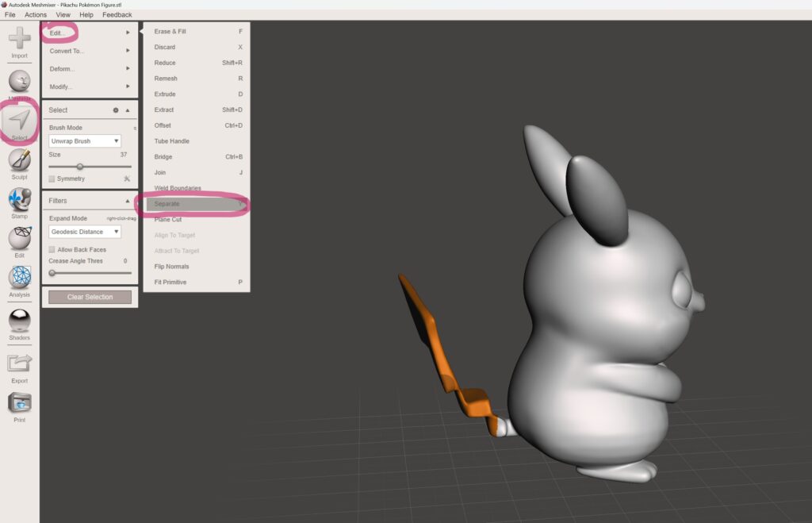
Task: Open the Unwrap Brush mode dropdown
Action: (85, 141)
